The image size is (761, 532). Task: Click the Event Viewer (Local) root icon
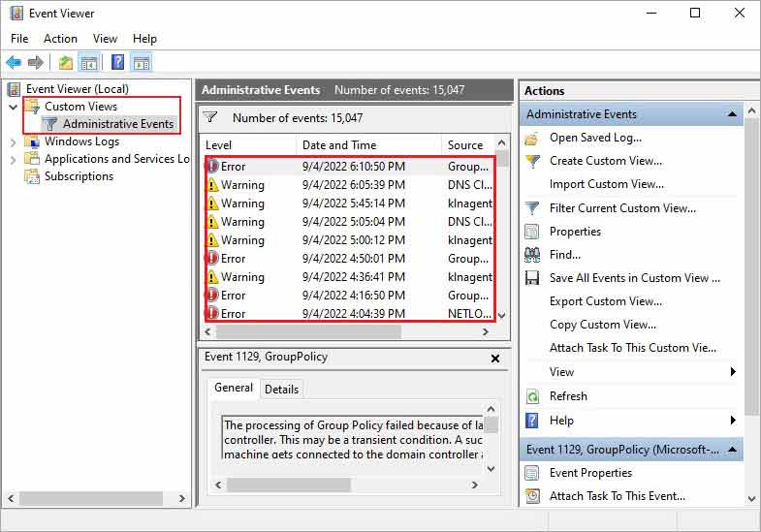pyautogui.click(x=15, y=89)
